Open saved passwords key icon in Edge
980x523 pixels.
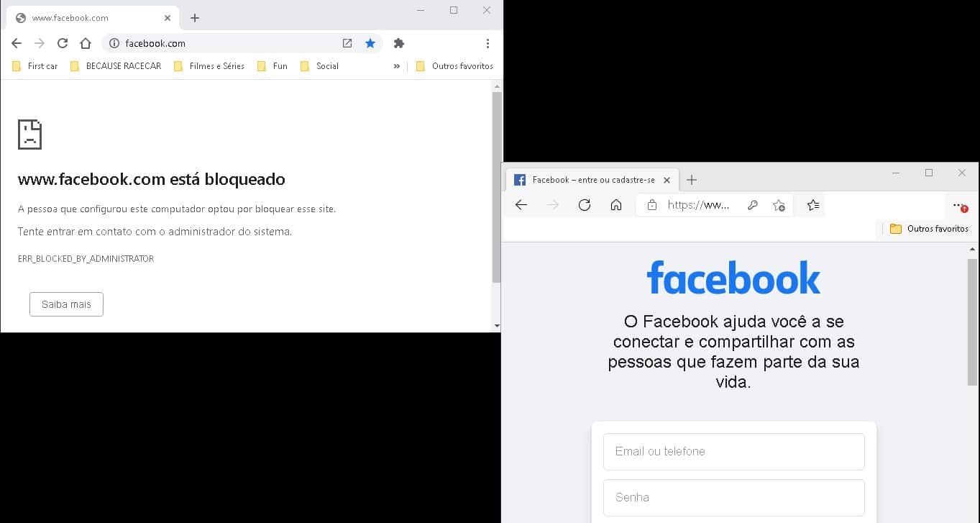point(753,205)
